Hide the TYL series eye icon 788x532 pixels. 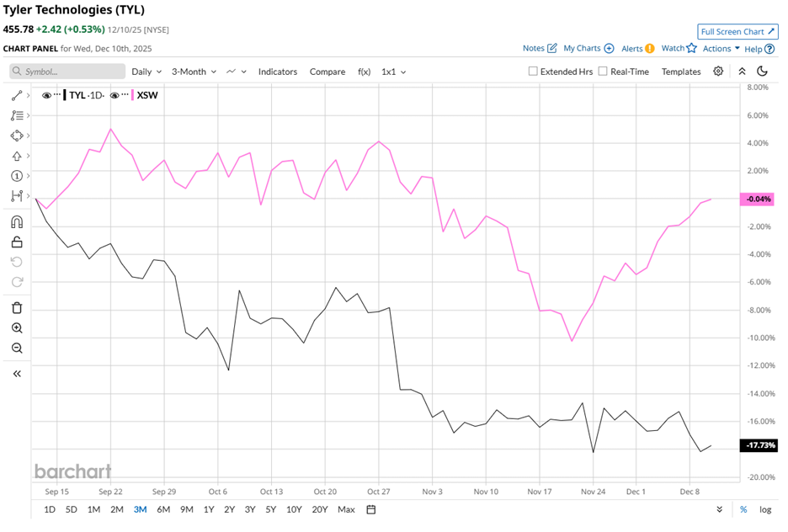(x=47, y=95)
